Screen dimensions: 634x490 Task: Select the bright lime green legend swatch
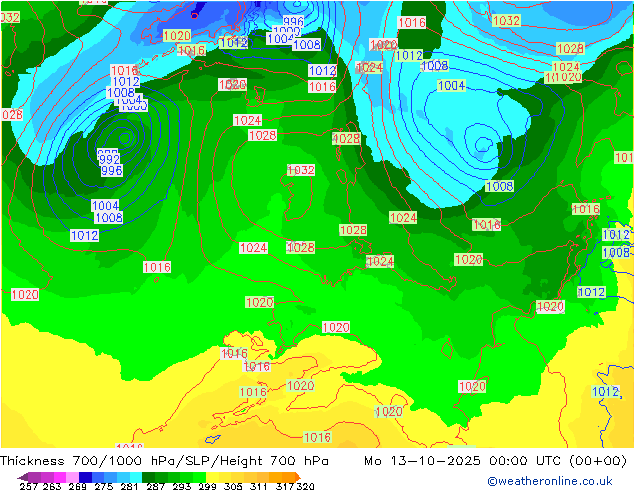[199, 477]
